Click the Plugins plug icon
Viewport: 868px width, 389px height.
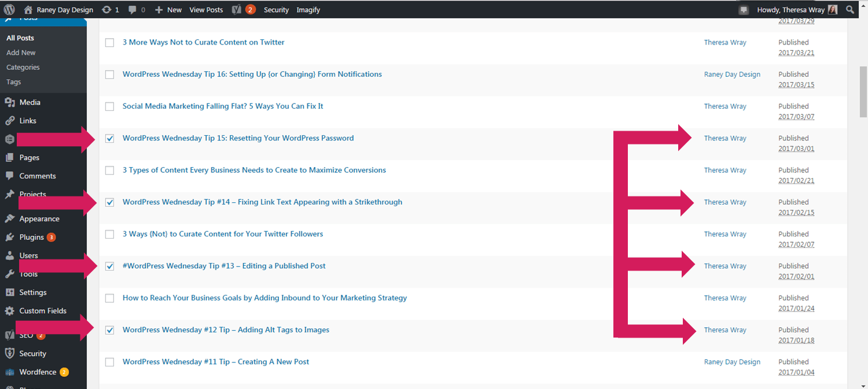pos(10,237)
